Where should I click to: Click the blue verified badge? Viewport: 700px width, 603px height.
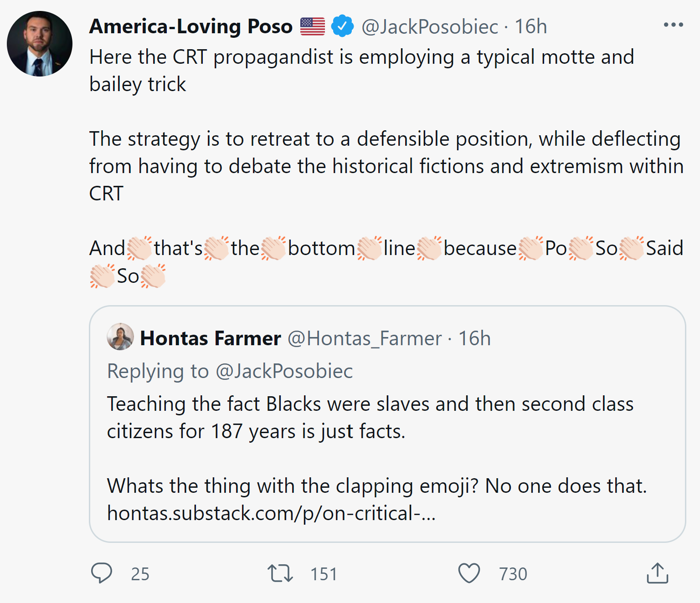coord(343,26)
